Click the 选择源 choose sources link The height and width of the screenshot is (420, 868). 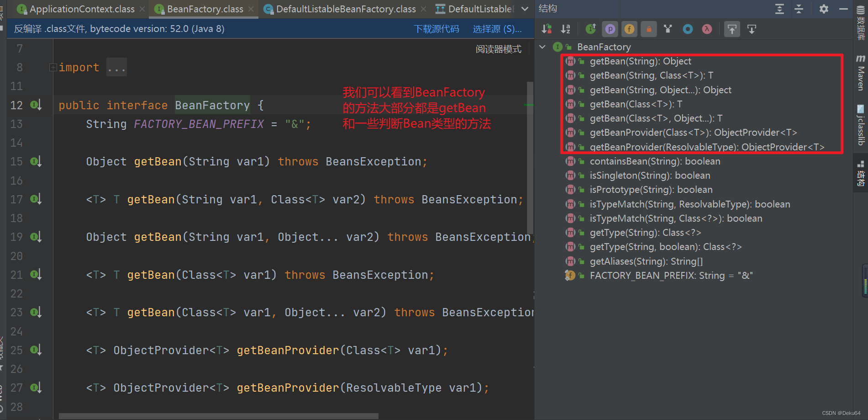(x=497, y=28)
